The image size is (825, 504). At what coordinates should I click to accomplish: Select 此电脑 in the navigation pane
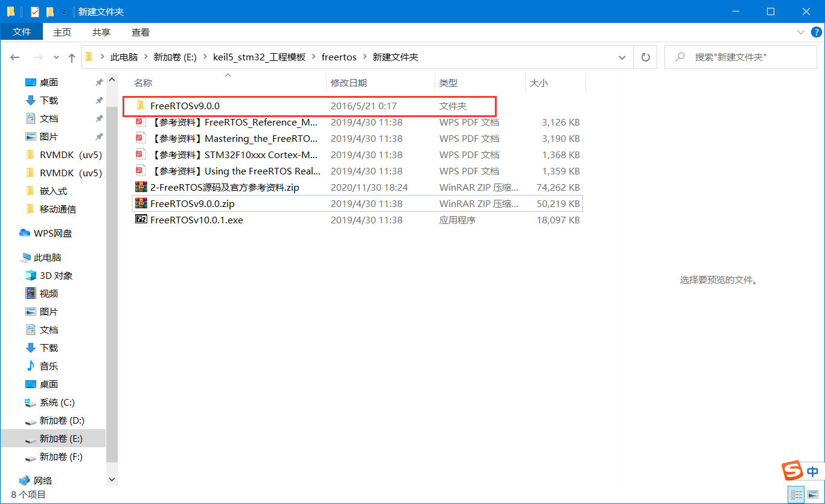coord(47,257)
